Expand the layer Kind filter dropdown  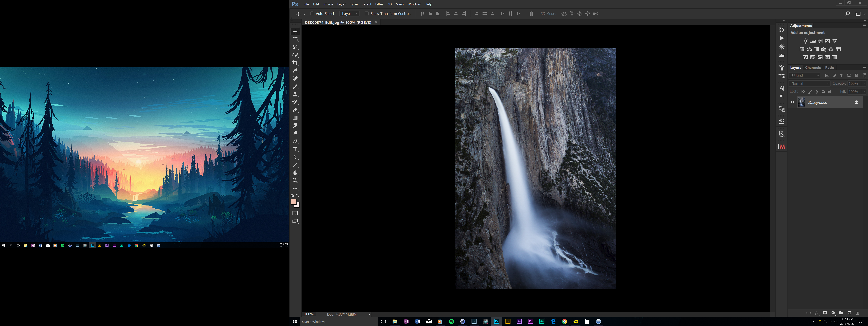(805, 75)
